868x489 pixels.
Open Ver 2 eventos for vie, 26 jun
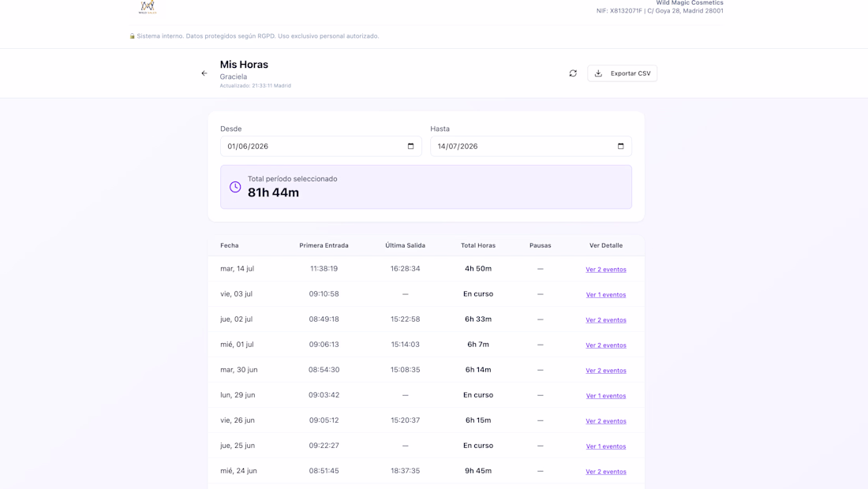pyautogui.click(x=605, y=421)
